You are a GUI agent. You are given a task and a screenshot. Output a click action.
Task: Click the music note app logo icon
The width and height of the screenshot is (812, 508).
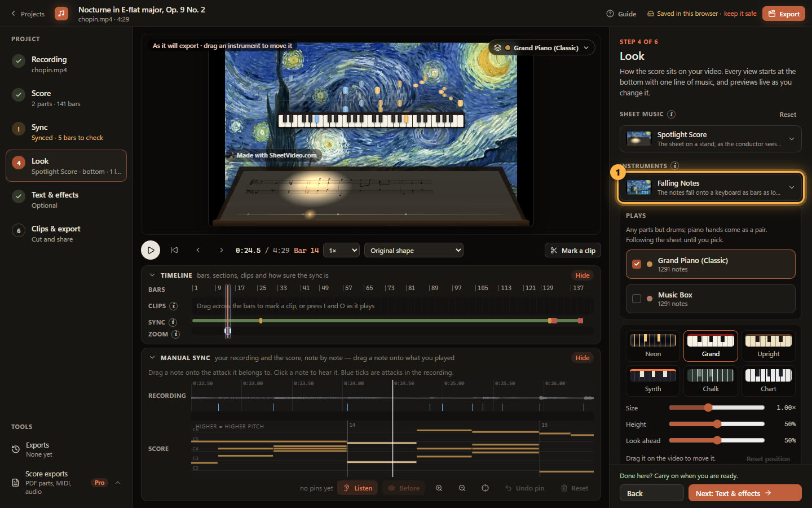tap(61, 14)
